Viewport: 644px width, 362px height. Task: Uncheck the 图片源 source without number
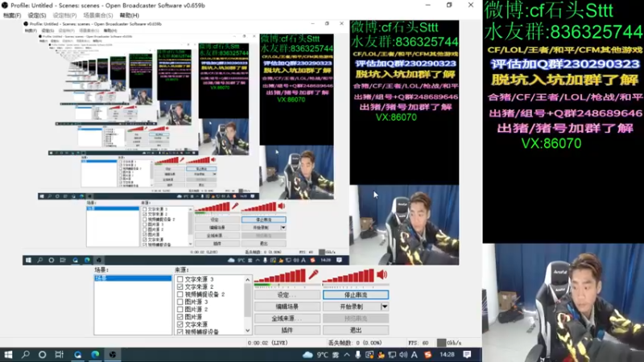point(180,317)
